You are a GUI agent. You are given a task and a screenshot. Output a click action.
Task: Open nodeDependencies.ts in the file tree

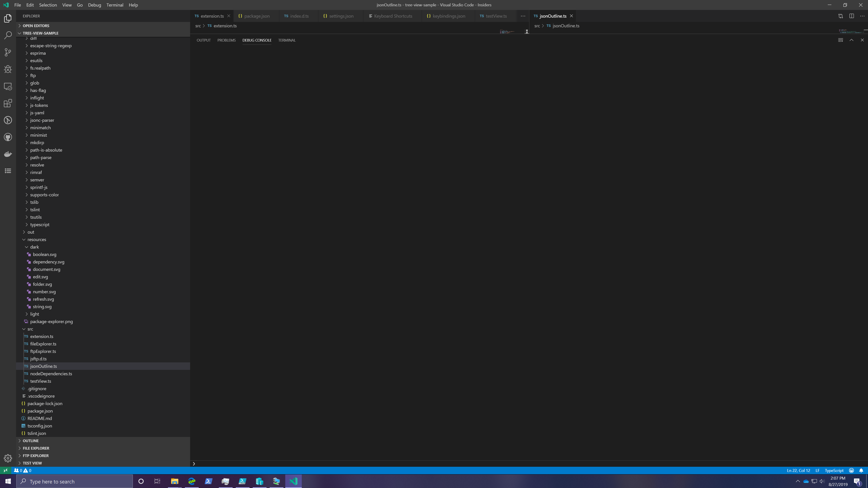tap(103, 373)
